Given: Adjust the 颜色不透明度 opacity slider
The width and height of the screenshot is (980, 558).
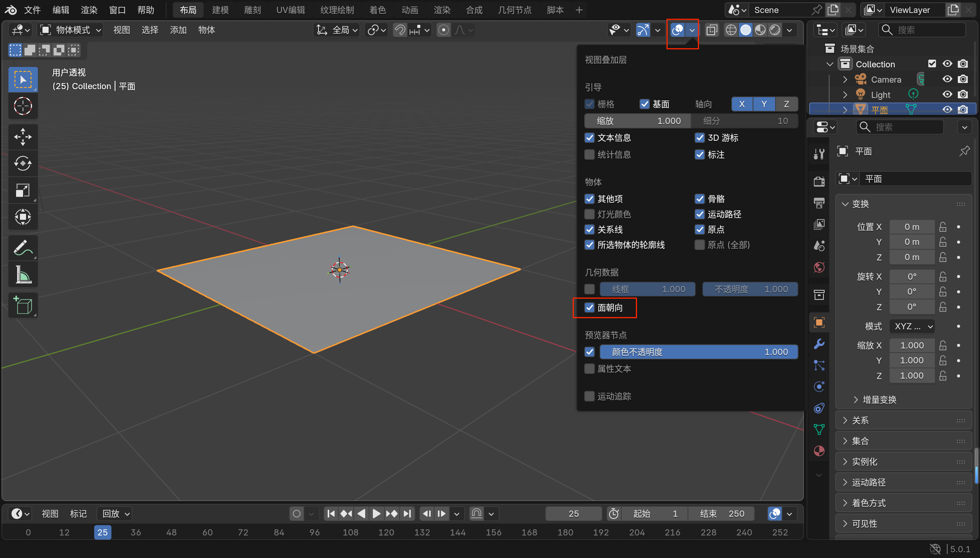Looking at the screenshot, I should 699,352.
